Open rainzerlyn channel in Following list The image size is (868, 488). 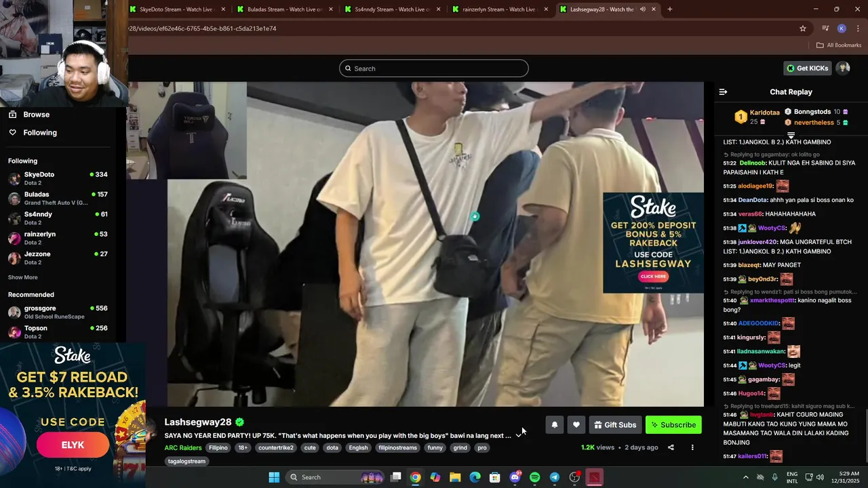click(x=58, y=238)
